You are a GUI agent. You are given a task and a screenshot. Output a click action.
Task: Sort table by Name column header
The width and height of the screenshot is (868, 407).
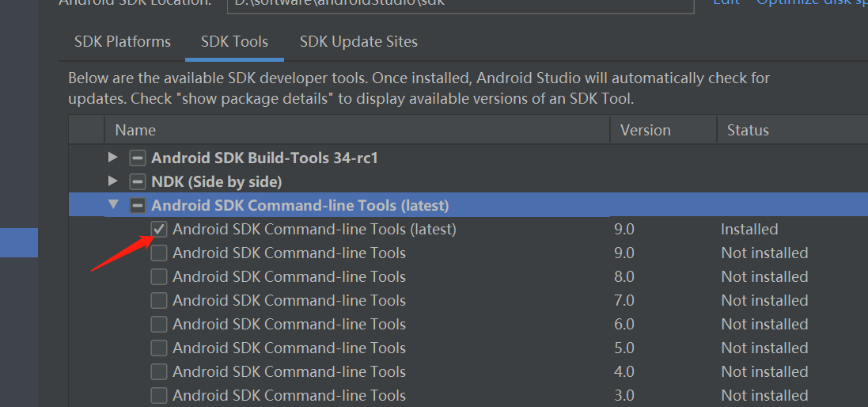(135, 131)
